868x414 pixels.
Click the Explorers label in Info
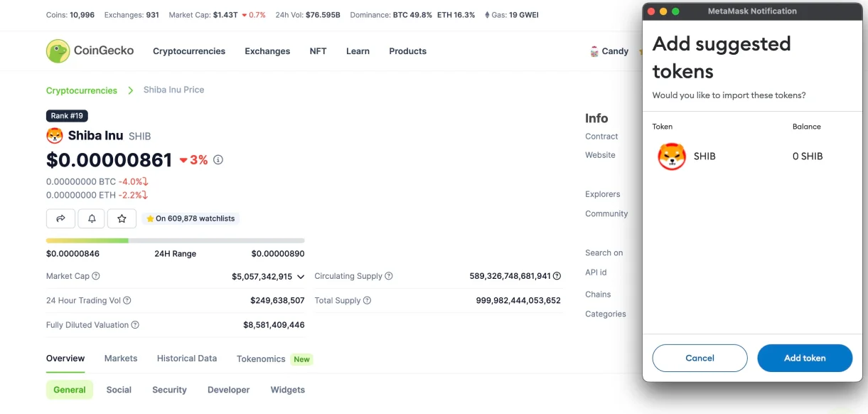point(603,194)
